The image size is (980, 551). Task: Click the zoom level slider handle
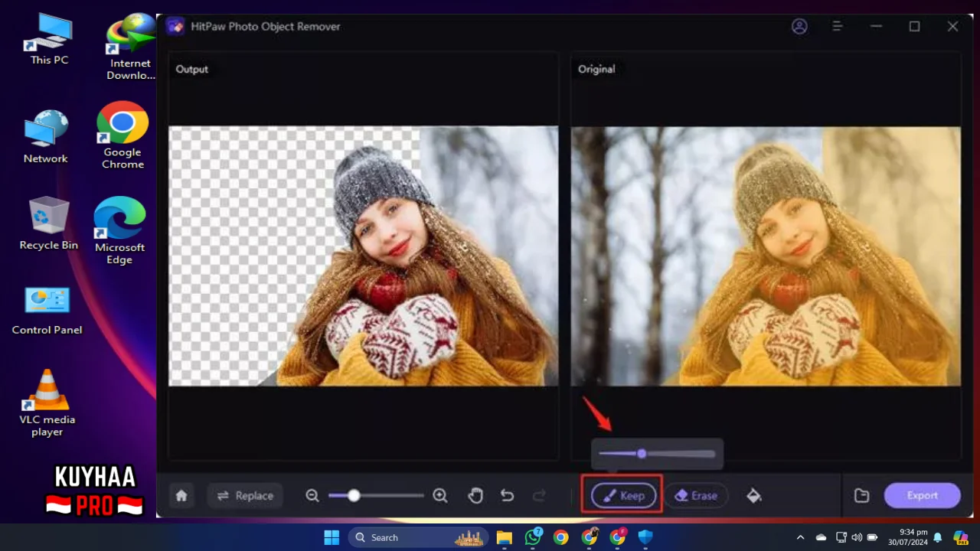point(354,495)
